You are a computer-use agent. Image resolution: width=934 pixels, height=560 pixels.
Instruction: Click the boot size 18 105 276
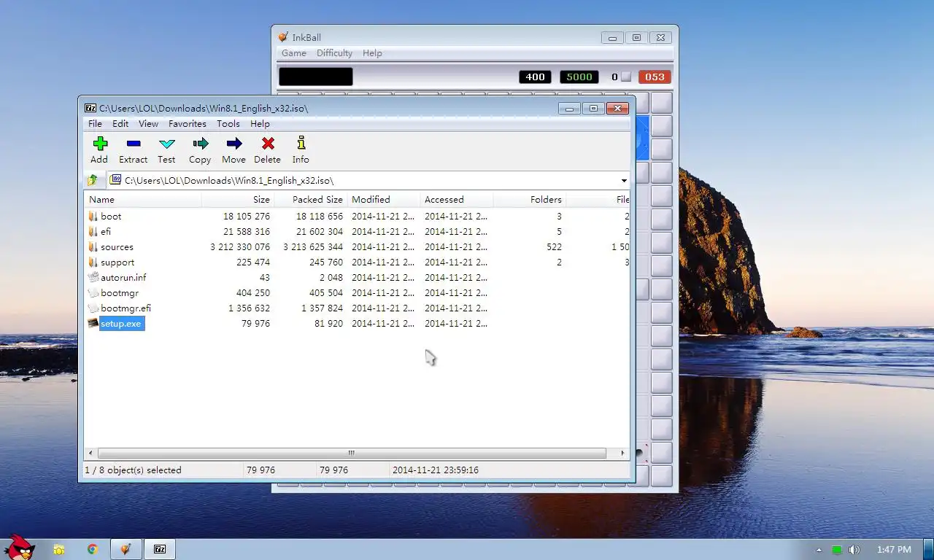pyautogui.click(x=247, y=217)
